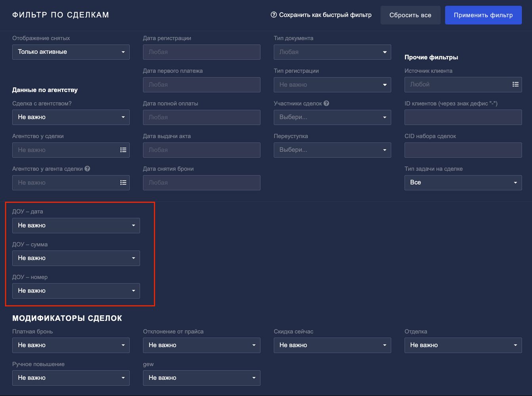This screenshot has width=532, height=396.
Task: Focus the ID клиентов input field
Action: click(463, 118)
